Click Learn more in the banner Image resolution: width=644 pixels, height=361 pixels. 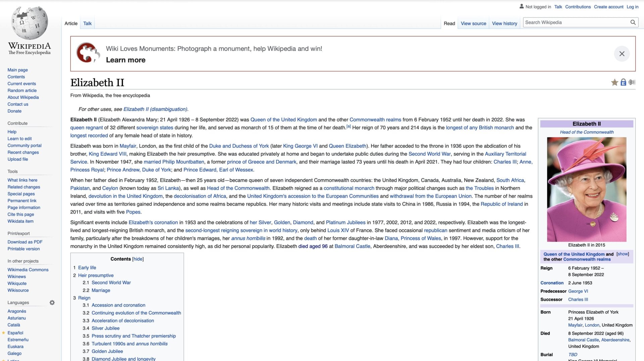125,60
